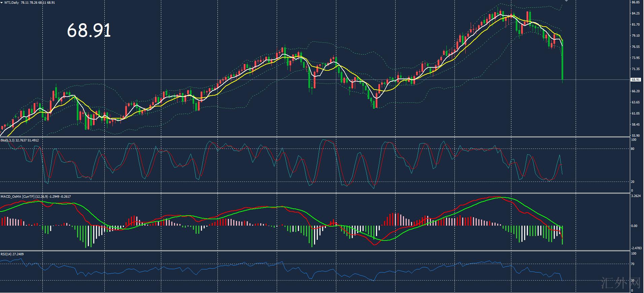Click the 55.90 label at price scale bottom
Image resolution: width=644 pixels, height=293 pixels.
[636, 135]
